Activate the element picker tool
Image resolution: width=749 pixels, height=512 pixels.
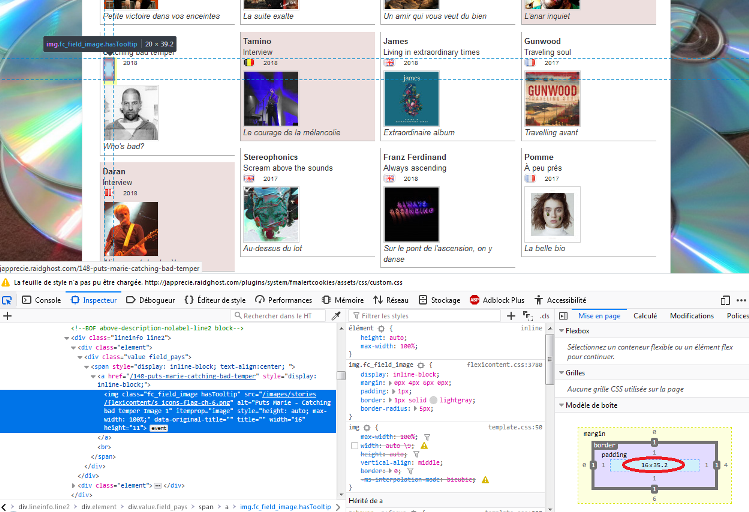(x=7, y=300)
